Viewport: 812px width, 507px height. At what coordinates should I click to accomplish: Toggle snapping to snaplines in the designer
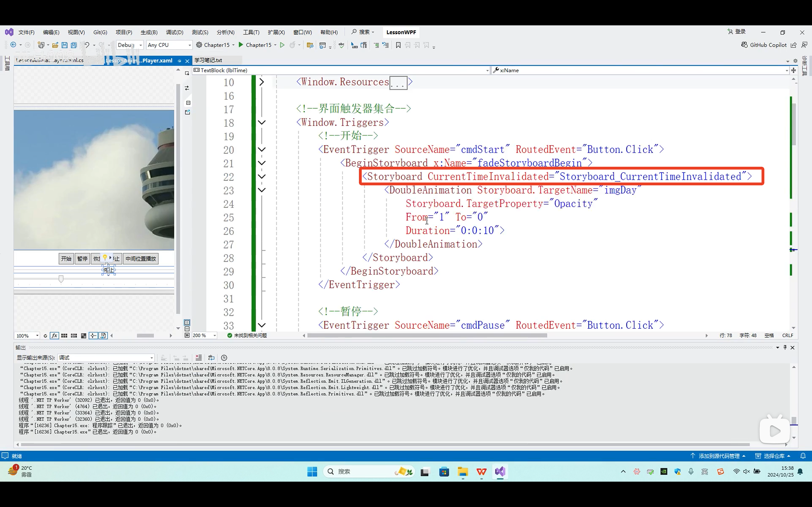[93, 336]
